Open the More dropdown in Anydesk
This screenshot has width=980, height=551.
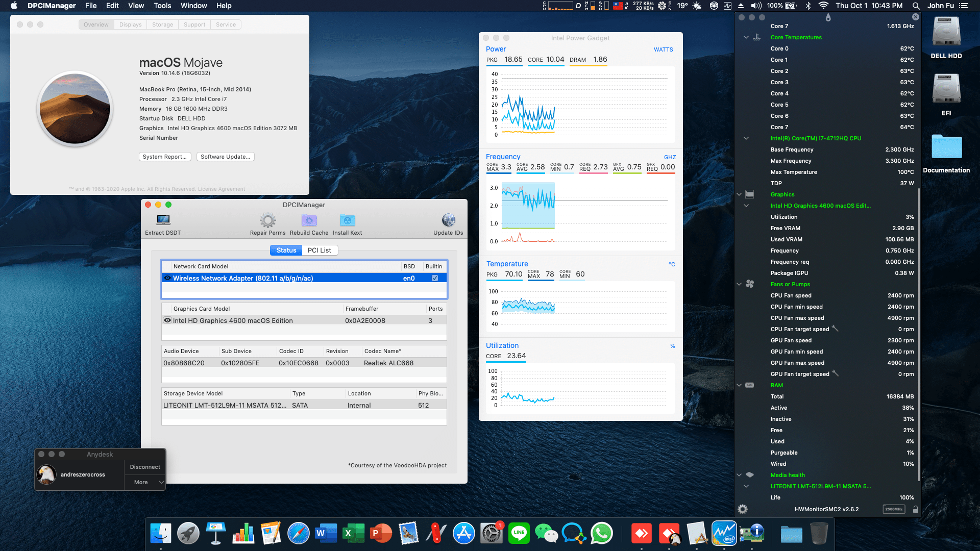click(145, 482)
